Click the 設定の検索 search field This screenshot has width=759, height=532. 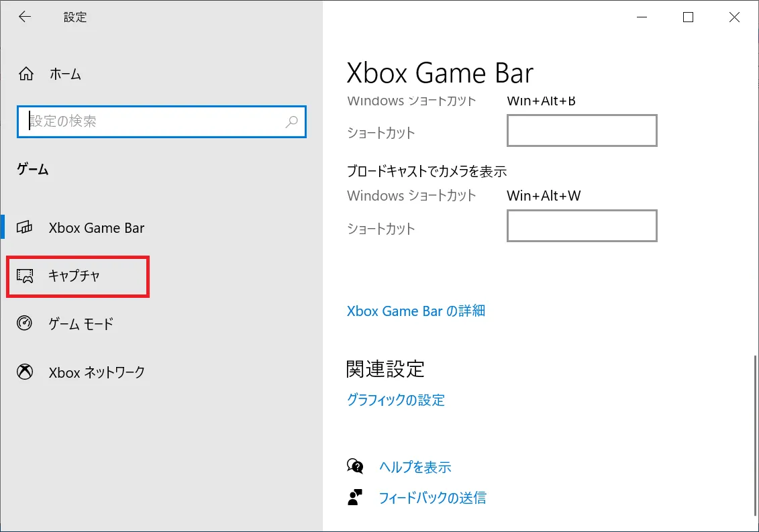coord(161,121)
